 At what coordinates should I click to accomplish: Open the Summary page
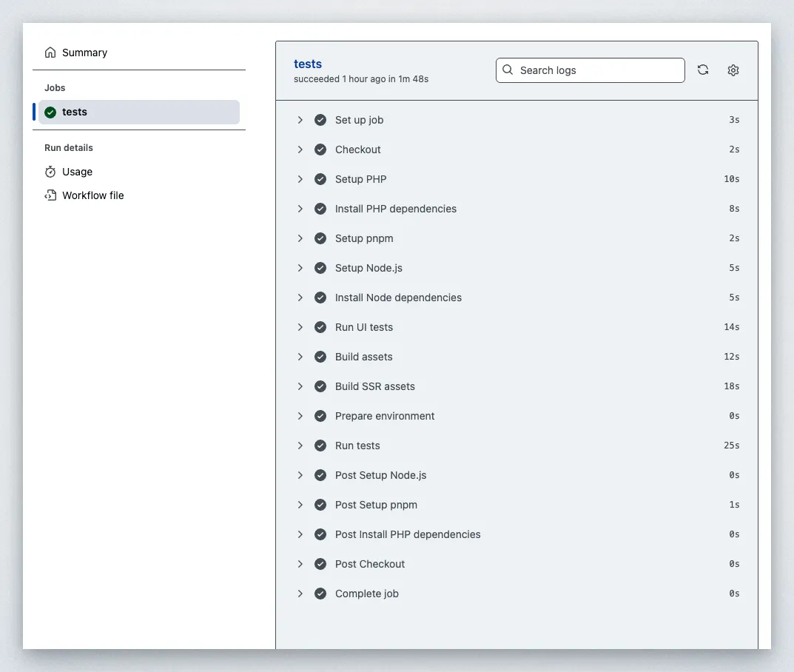[84, 53]
